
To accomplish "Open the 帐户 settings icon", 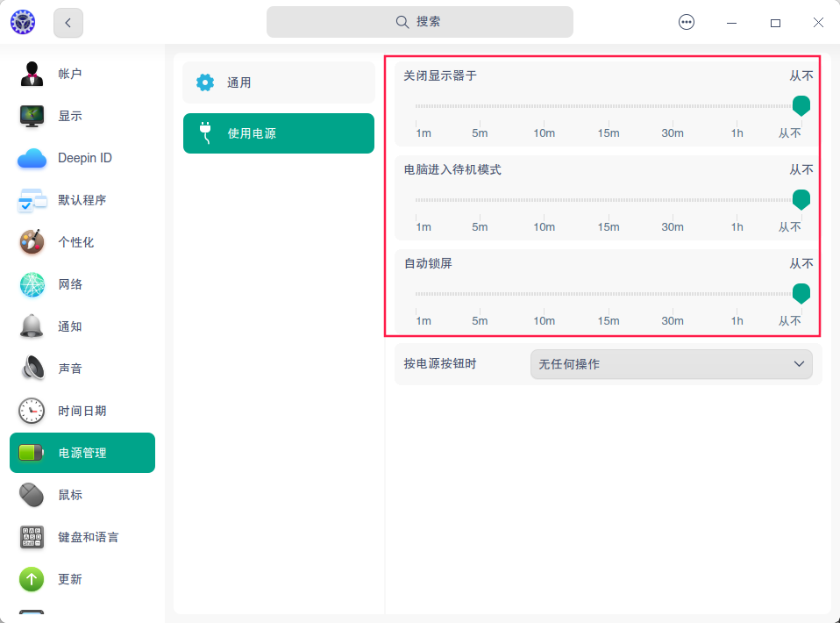I will [31, 74].
